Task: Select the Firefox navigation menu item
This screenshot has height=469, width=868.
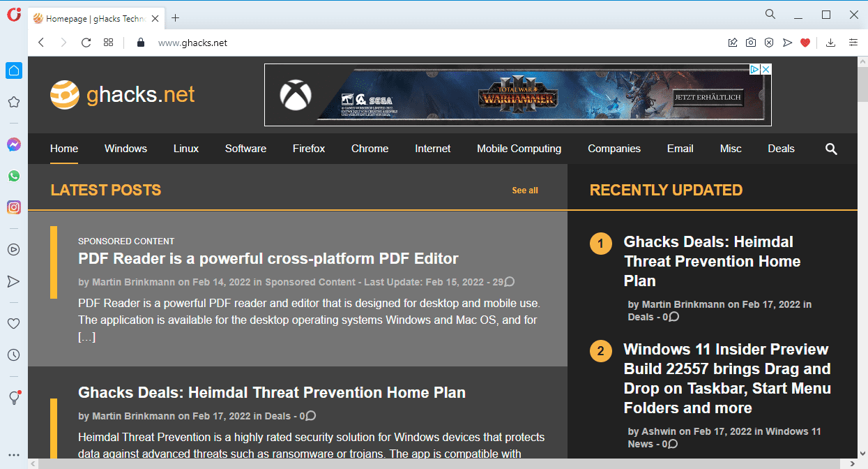Action: point(308,149)
